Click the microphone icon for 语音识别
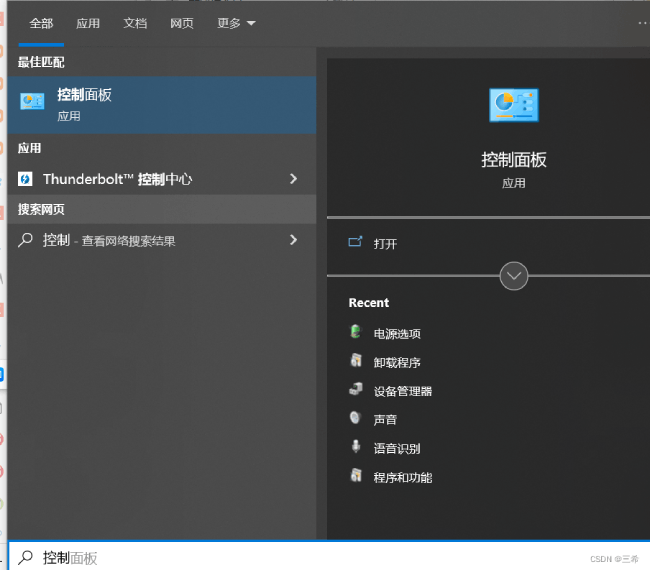The height and width of the screenshot is (570, 650). (356, 446)
